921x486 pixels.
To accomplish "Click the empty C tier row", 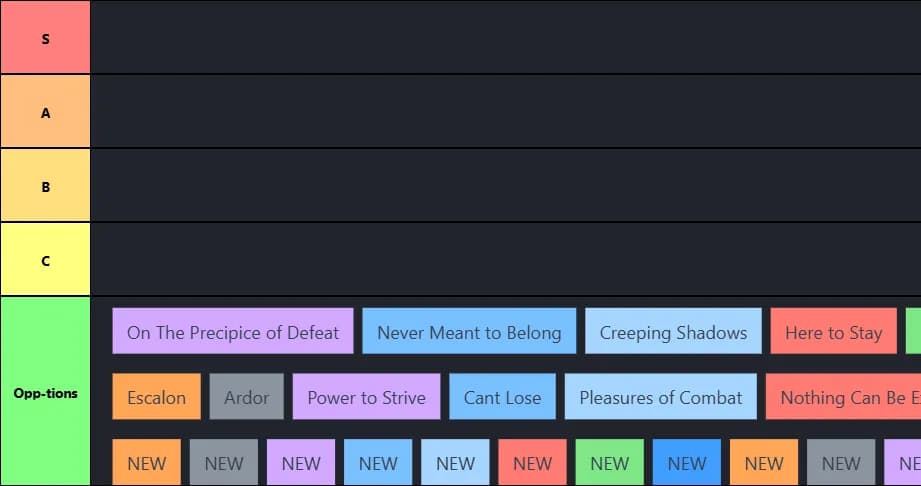I will click(505, 260).
